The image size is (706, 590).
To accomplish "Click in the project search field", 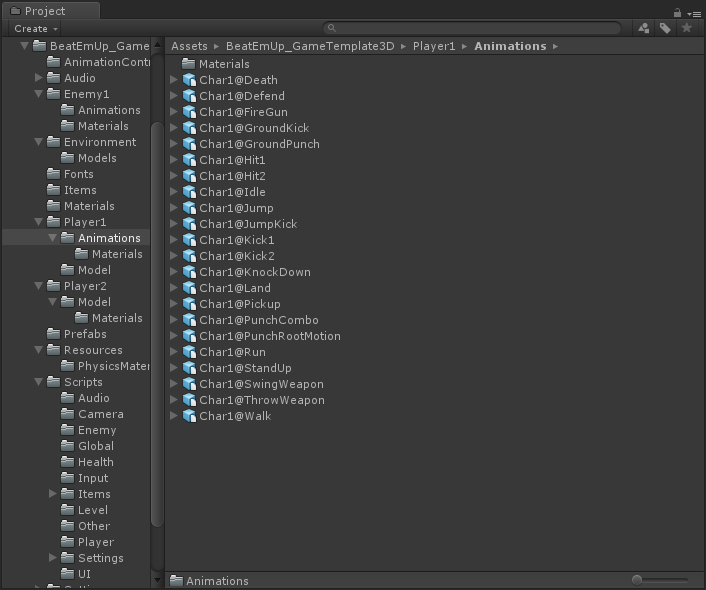I will pos(472,28).
